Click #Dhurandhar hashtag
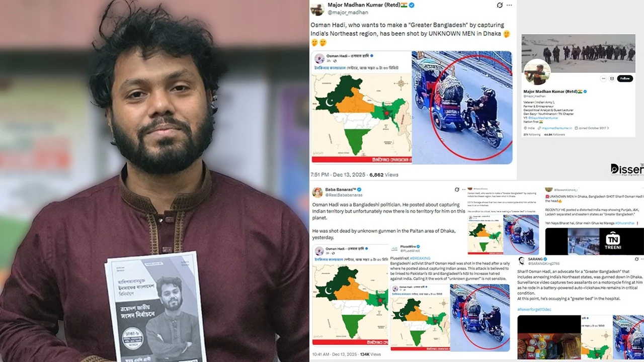The height and width of the screenshot is (362, 644). pyautogui.click(x=625, y=223)
